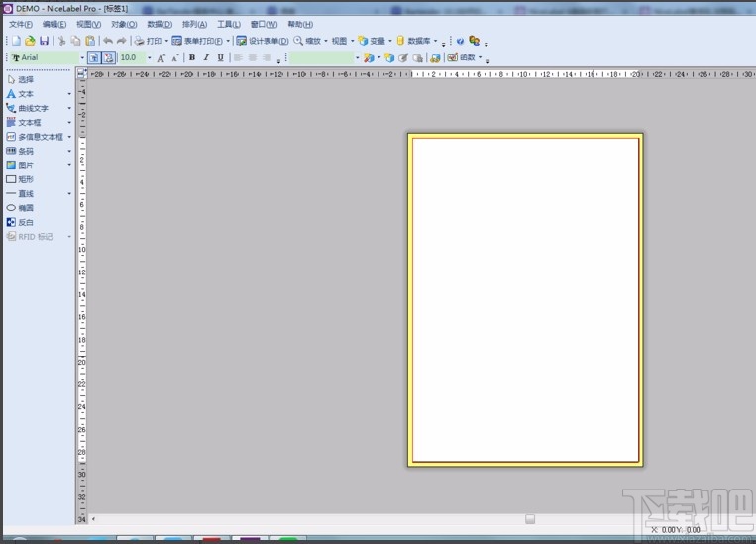
Task: Toggle first highlighted button right of Arial box
Action: click(x=94, y=57)
